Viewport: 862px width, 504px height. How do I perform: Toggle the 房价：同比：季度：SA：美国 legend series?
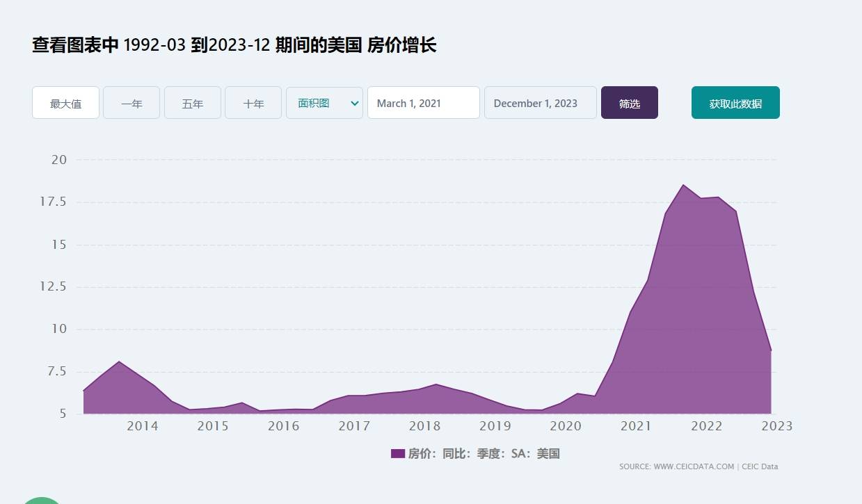[x=484, y=454]
